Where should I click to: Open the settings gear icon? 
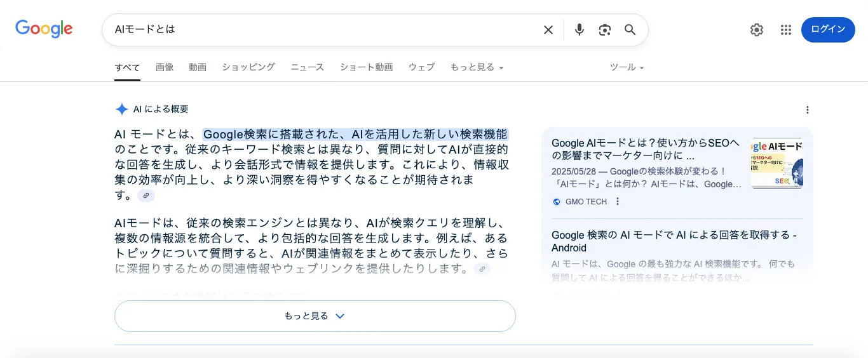coord(756,30)
